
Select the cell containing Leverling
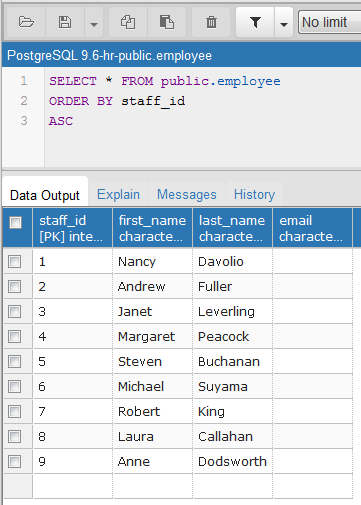coord(232,311)
